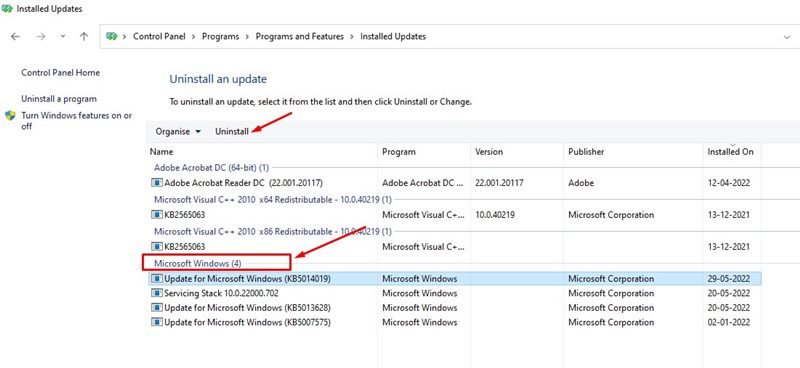800x368 pixels.
Task: Click the Back navigation arrow
Action: coord(15,36)
